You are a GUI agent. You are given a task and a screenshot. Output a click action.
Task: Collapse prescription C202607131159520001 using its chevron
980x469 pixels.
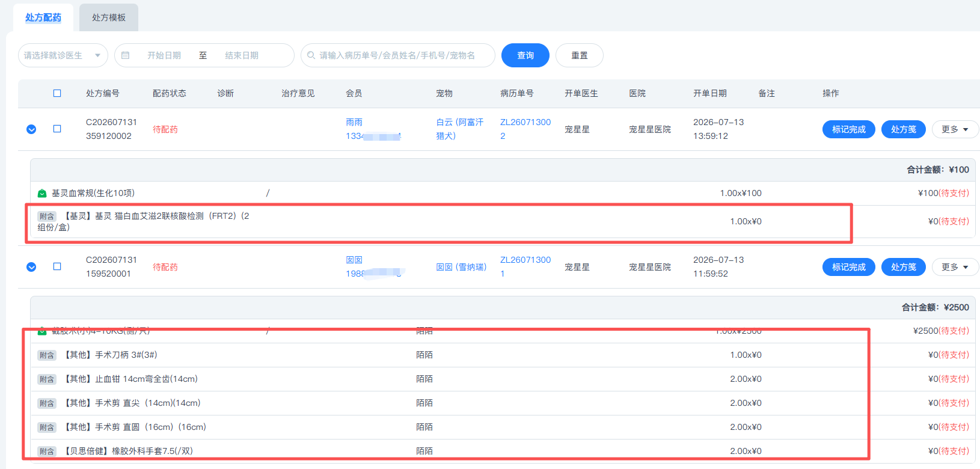click(x=31, y=267)
